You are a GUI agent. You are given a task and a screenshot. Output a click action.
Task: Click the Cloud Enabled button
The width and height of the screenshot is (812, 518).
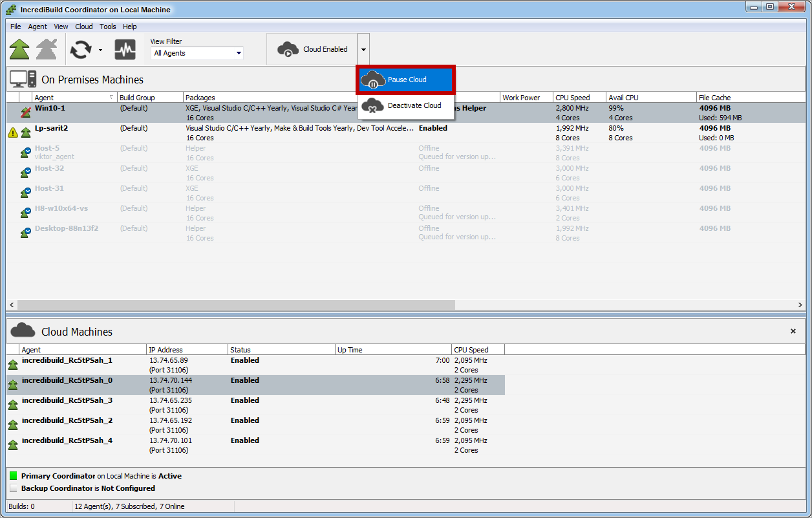point(312,49)
